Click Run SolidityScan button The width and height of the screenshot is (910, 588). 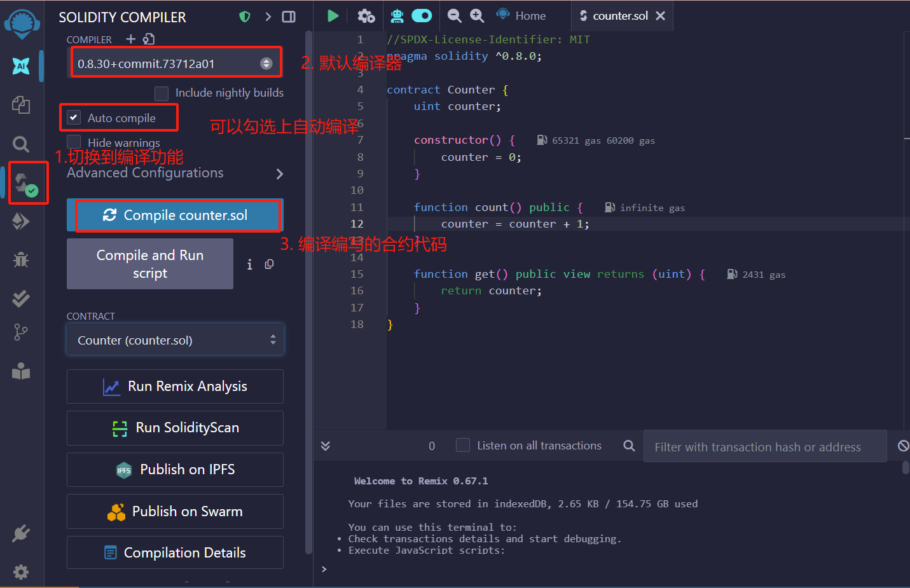pyautogui.click(x=175, y=428)
